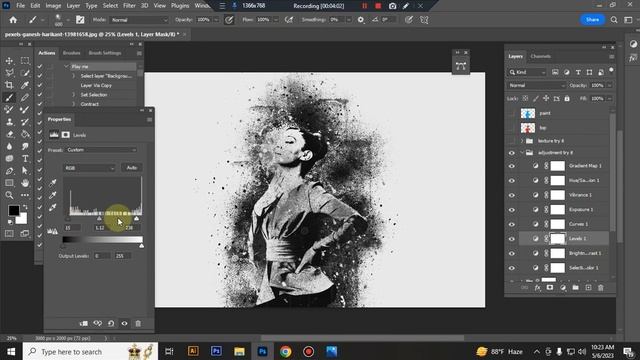The image size is (640, 360).
Task: Clip adjustment to layer in Properties footer
Action: point(84,323)
